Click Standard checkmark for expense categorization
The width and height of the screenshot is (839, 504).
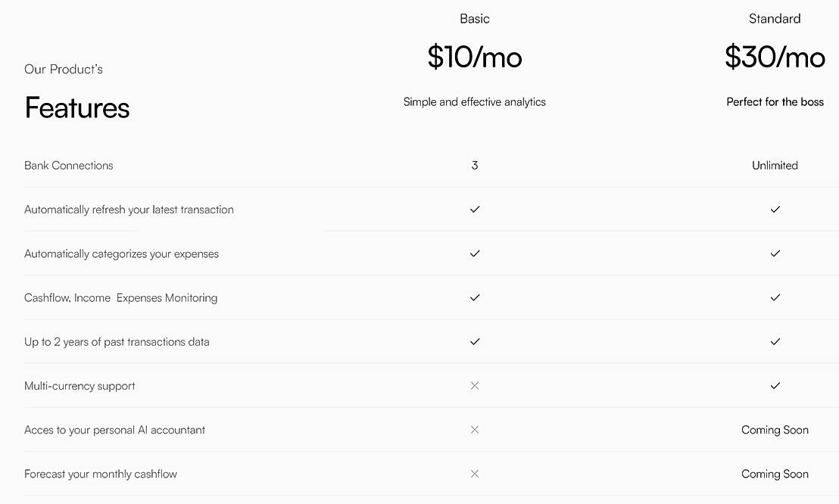(775, 254)
